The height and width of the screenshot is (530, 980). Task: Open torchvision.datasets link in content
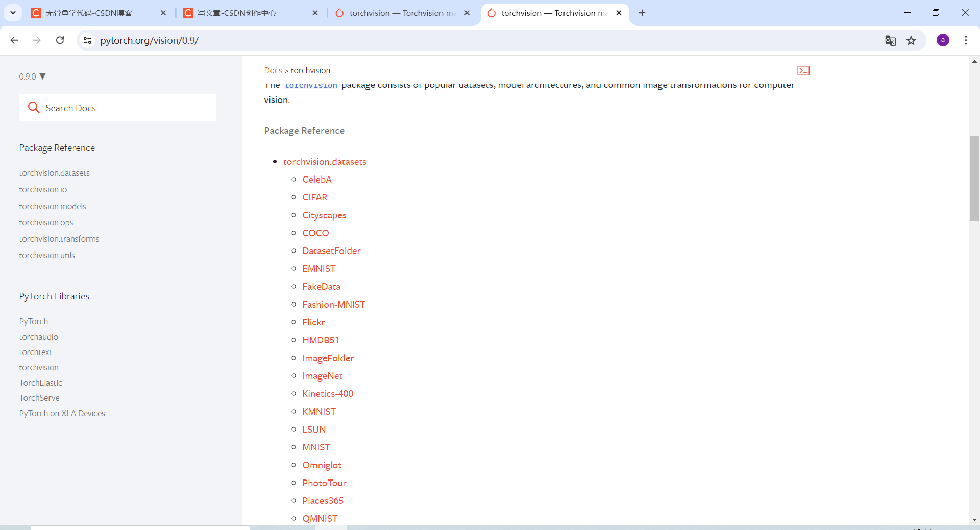325,162
